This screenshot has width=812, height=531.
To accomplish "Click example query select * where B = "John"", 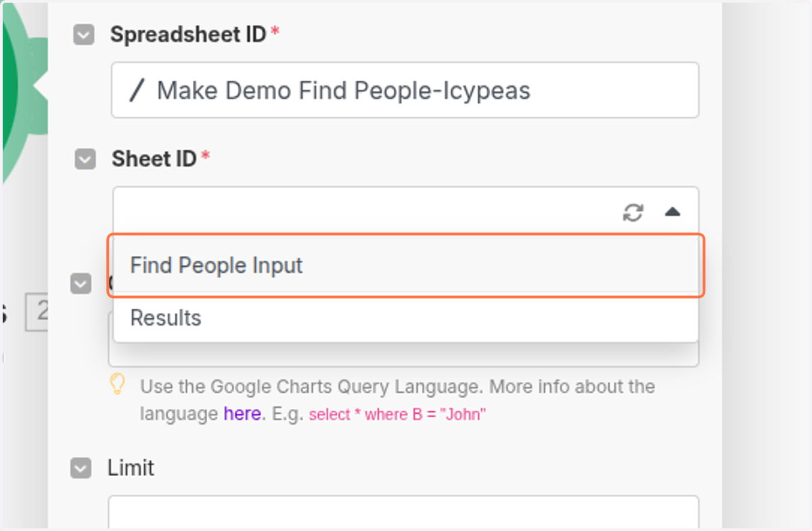I will pyautogui.click(x=398, y=415).
